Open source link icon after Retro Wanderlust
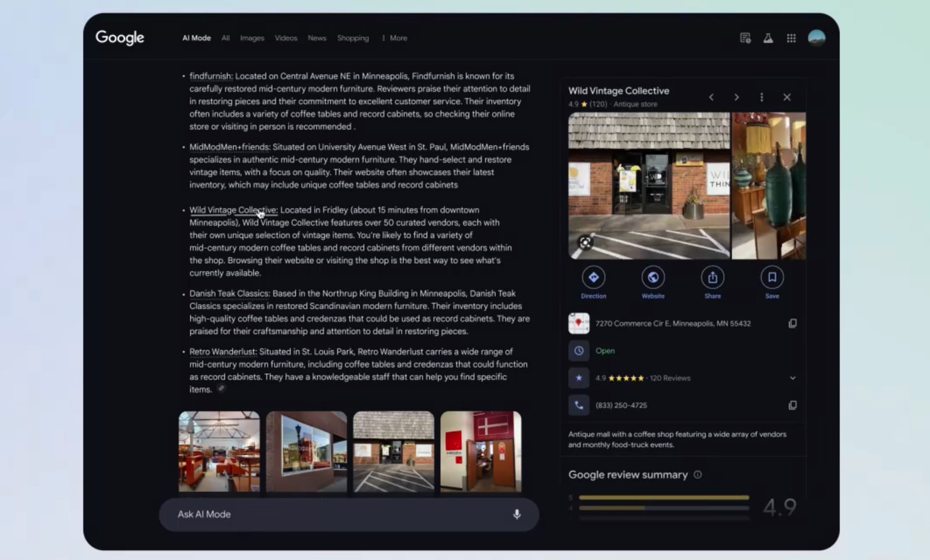Viewport: 930px width, 560px height. tap(221, 389)
